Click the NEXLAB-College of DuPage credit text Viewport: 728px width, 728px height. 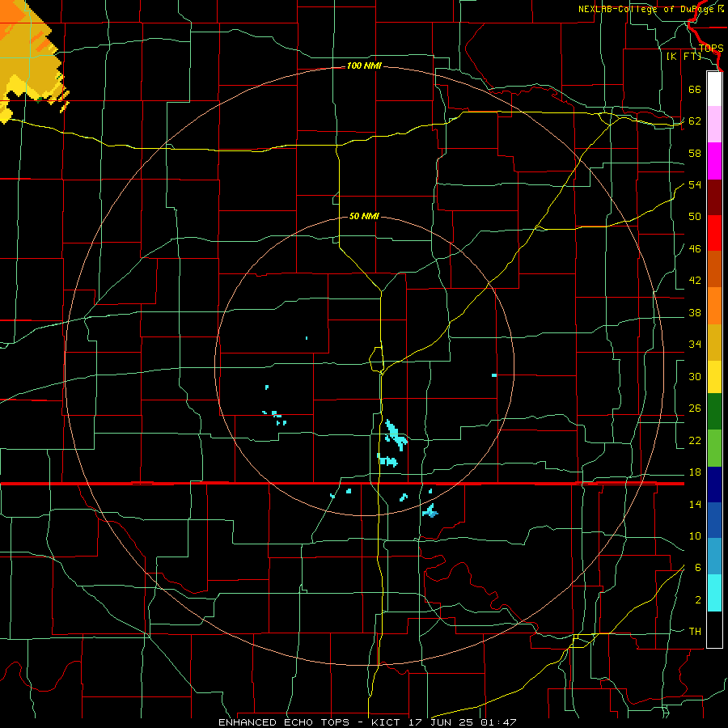point(650,9)
